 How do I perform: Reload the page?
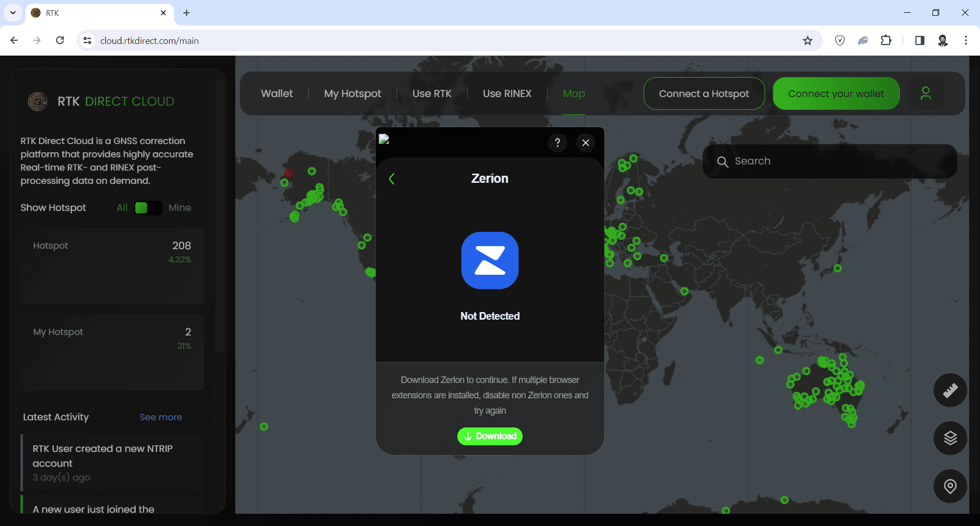[60, 40]
